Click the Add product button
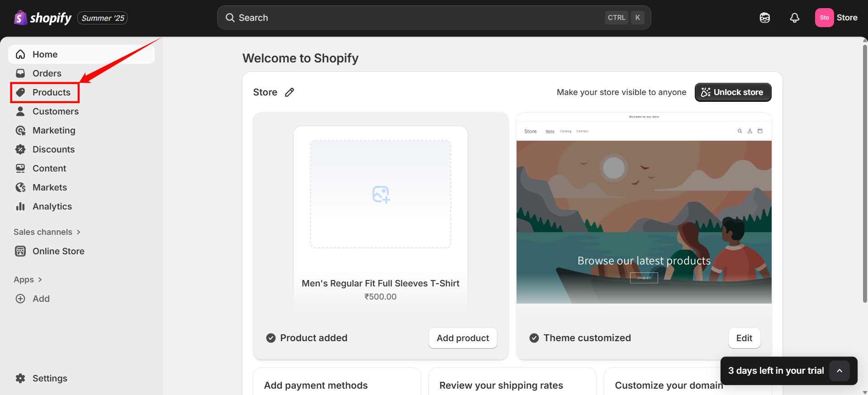This screenshot has height=395, width=868. (463, 338)
